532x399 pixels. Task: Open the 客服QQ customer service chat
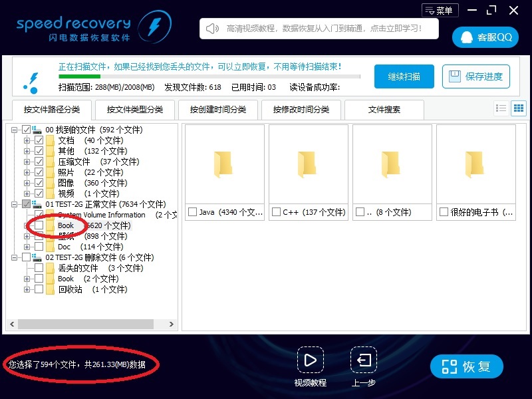(485, 37)
